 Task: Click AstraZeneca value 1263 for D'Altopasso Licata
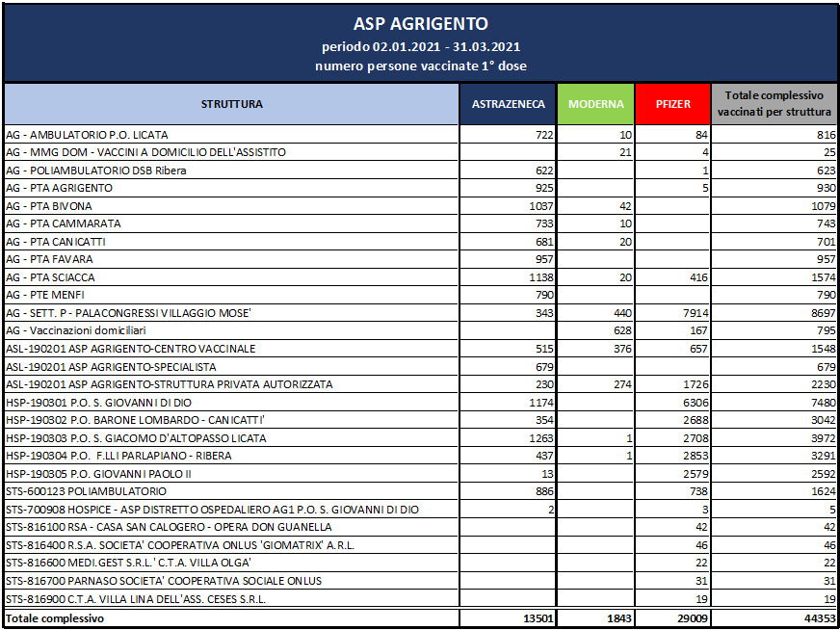pyautogui.click(x=542, y=438)
